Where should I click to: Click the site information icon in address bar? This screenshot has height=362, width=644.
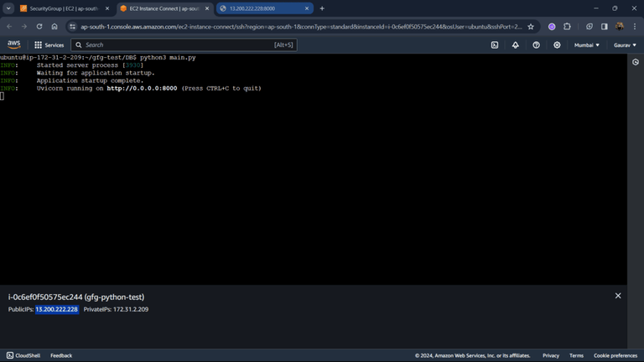(72, 27)
